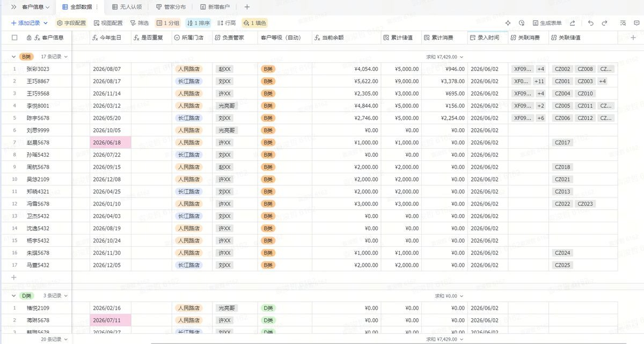Open the B类 求和 ¥7,429.00 dropdown

tap(445, 56)
